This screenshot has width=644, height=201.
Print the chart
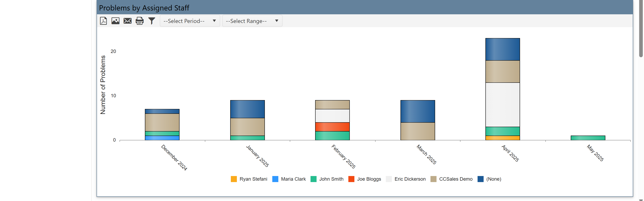[x=139, y=21]
